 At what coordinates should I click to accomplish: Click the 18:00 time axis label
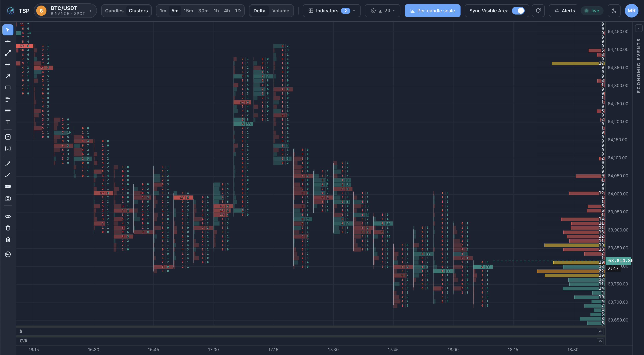click(x=453, y=349)
